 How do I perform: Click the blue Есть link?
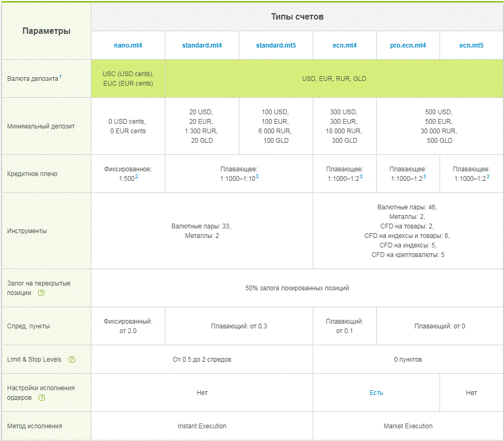(376, 393)
